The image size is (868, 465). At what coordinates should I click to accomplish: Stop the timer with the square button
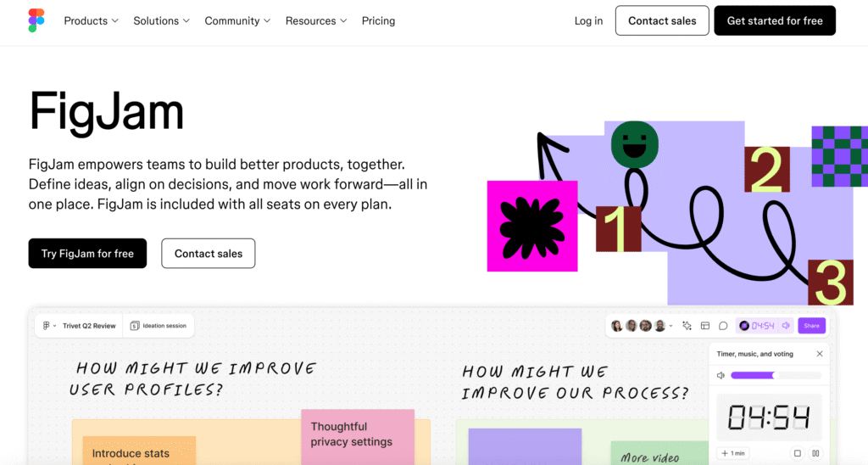coord(797,453)
